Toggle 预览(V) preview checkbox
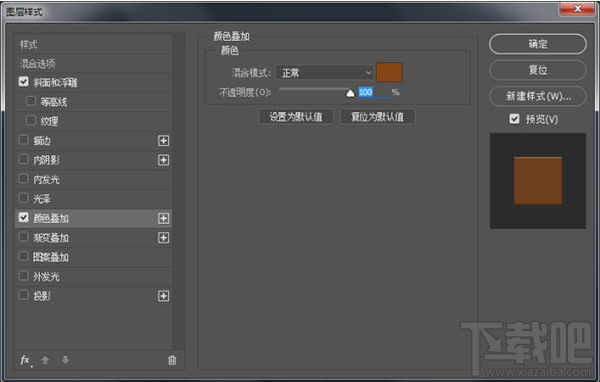The width and height of the screenshot is (600, 382). (514, 119)
